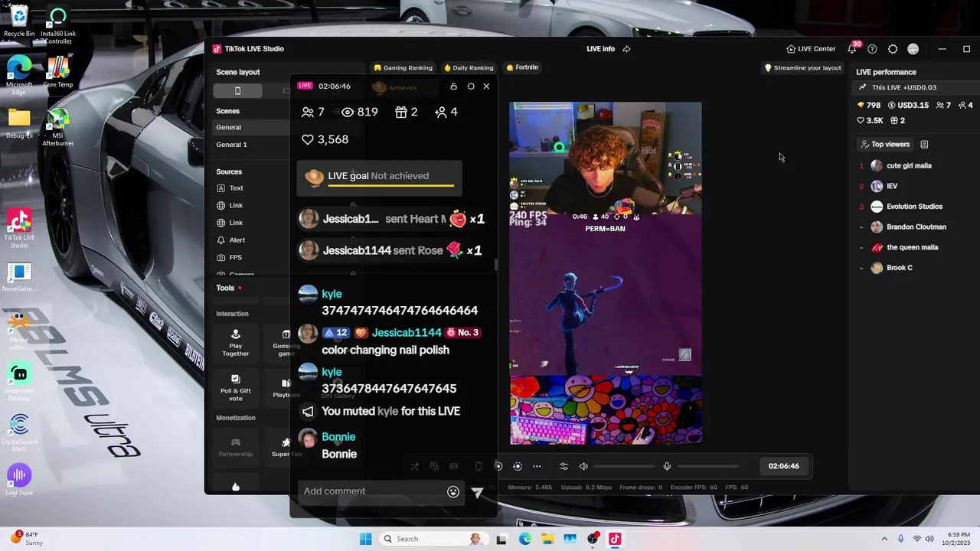Open the Poll & Gift vote tool
The width and height of the screenshot is (980, 551).
(236, 387)
